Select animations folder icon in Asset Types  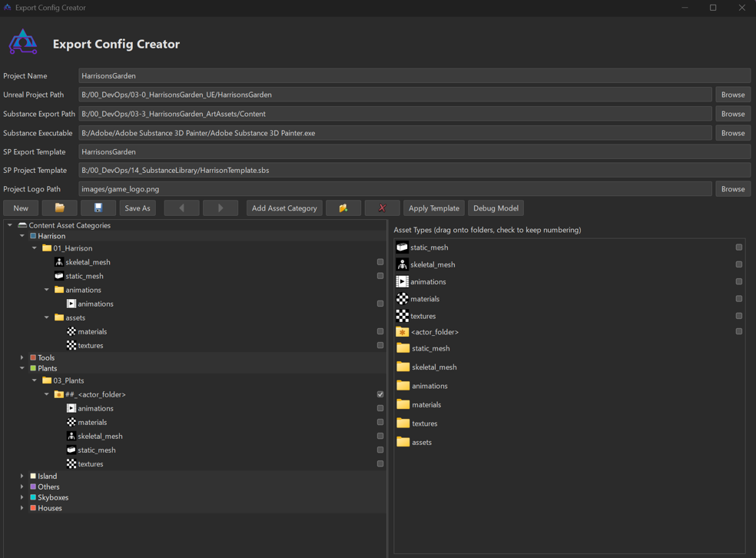(x=403, y=386)
